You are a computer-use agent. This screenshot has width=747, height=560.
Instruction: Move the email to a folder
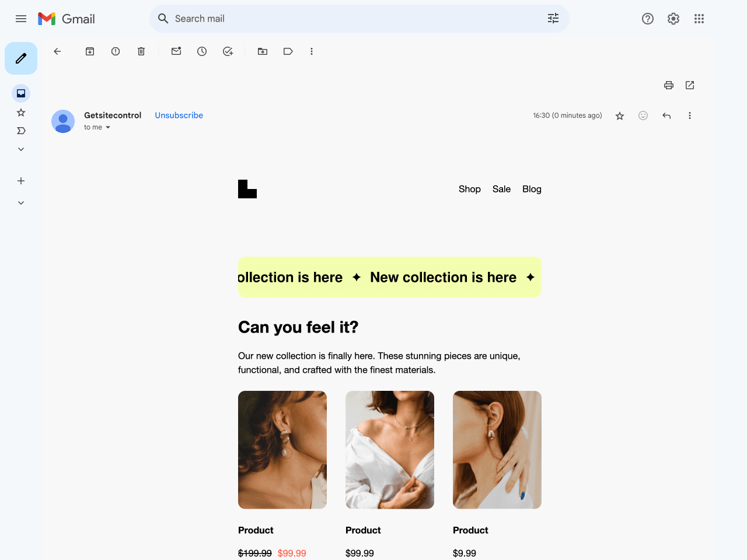tap(262, 51)
